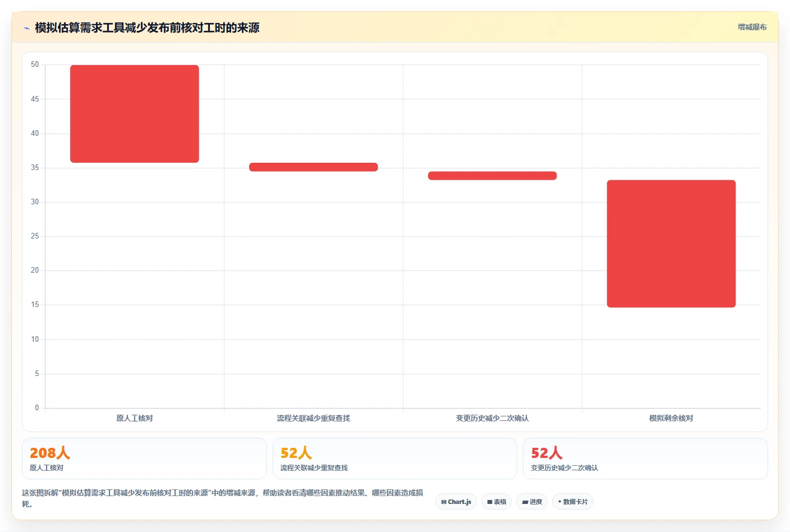Viewport: 790px width, 532px height.
Task: Click x-axis label 模拟剩余核对
Action: click(671, 418)
